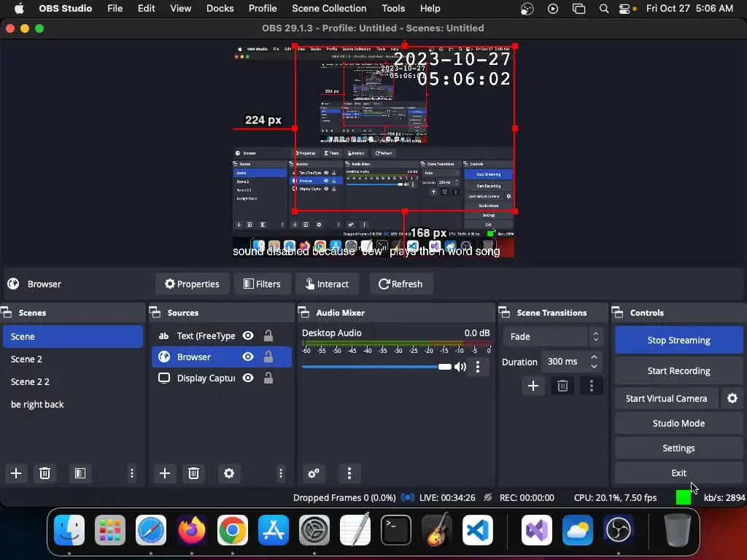Open Sources panel more options menu

pyautogui.click(x=281, y=473)
